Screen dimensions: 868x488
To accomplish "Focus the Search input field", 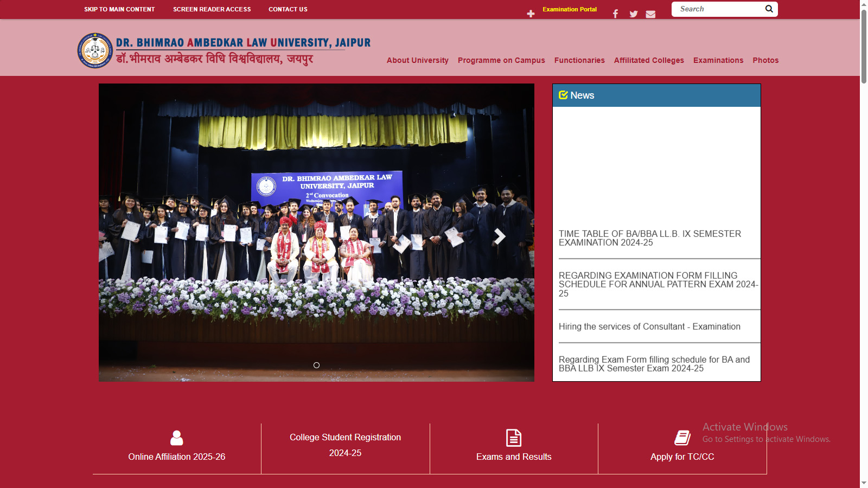I will [x=719, y=9].
